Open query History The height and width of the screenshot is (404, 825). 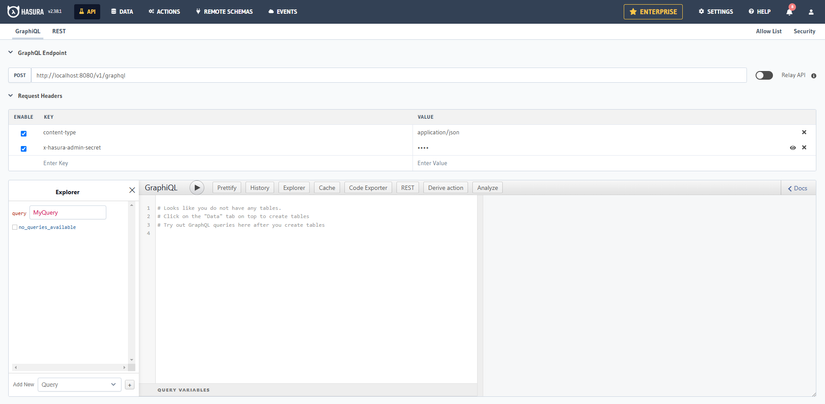tap(259, 188)
